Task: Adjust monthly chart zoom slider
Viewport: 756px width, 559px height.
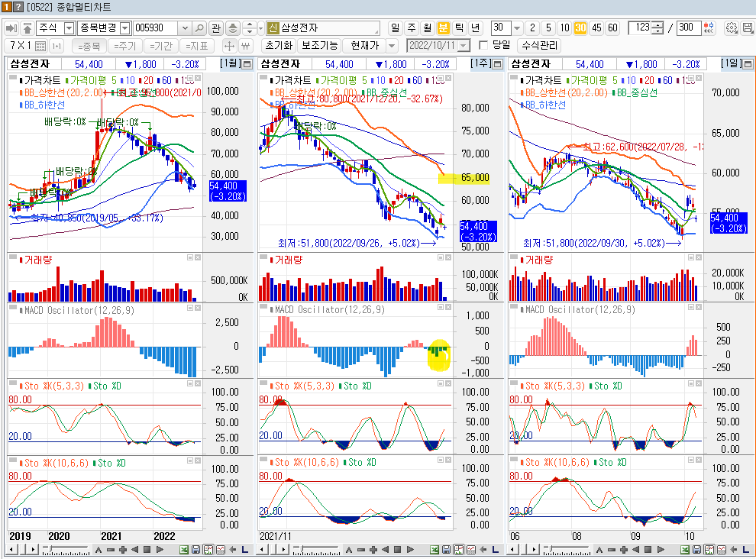Action: 66,550
